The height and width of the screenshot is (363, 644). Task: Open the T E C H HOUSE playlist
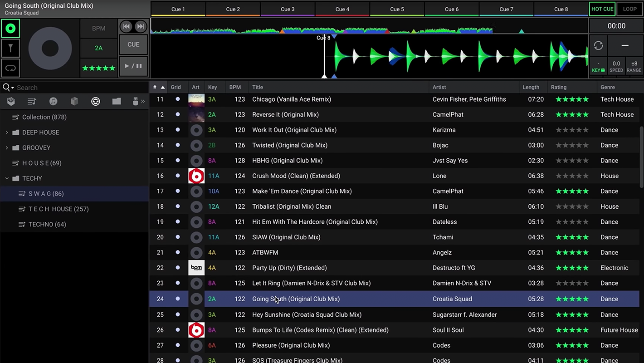click(x=58, y=209)
